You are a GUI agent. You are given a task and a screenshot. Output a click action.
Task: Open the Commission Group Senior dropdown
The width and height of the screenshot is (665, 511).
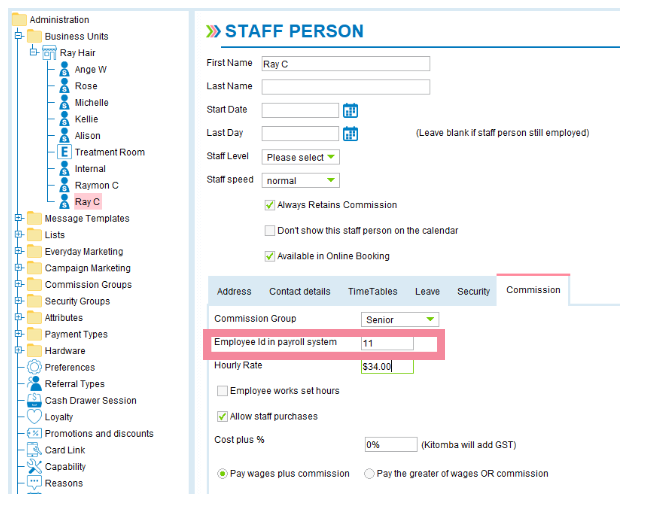(x=400, y=319)
